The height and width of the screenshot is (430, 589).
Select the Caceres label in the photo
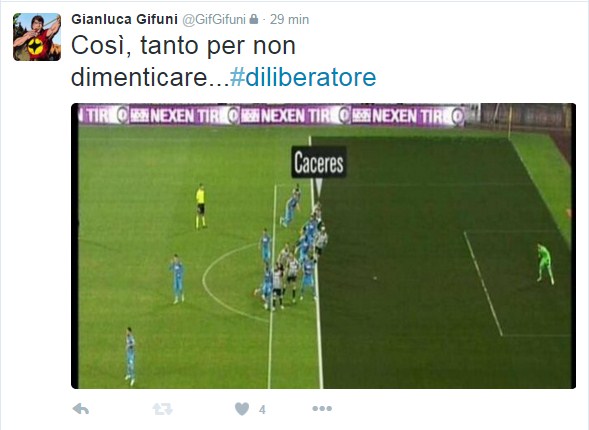click(319, 162)
